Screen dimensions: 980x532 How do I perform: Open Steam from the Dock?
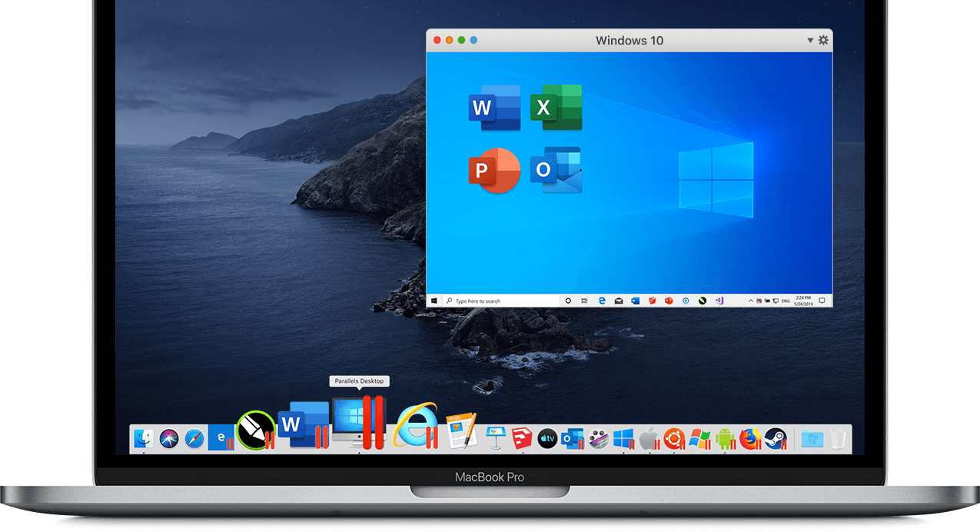(x=776, y=439)
